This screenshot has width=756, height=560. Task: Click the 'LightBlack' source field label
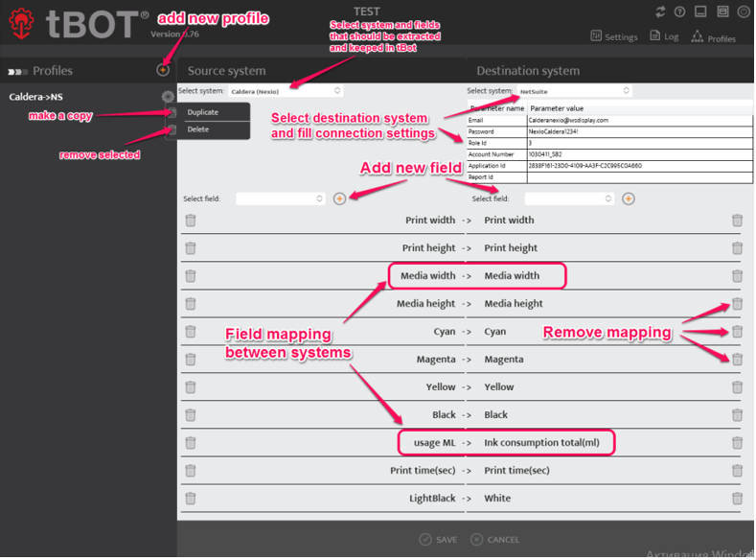[432, 499]
